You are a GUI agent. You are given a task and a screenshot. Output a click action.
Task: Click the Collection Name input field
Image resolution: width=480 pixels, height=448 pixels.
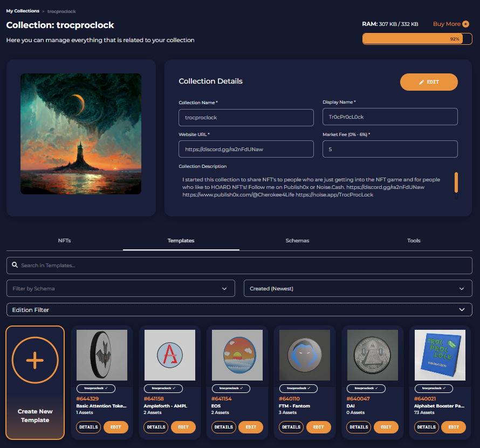point(246,117)
